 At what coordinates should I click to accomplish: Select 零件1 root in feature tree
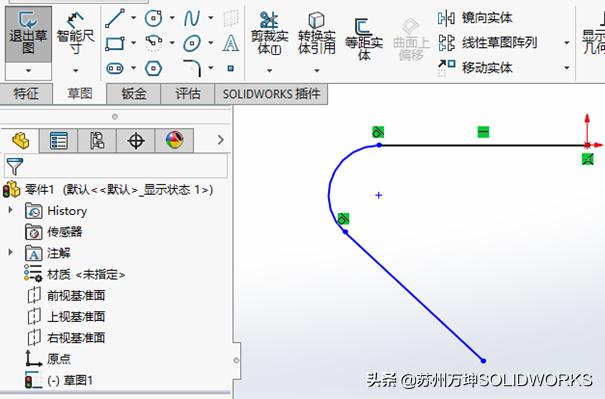click(108, 190)
